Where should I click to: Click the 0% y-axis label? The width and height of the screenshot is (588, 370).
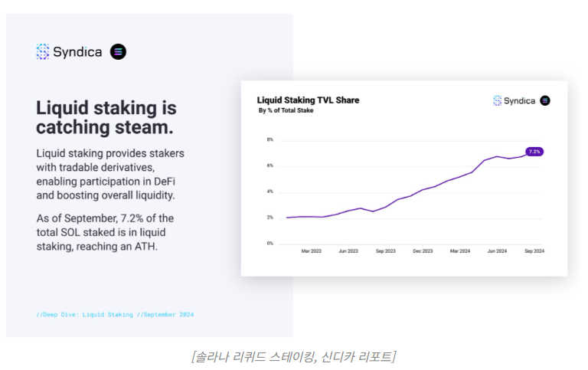pyautogui.click(x=269, y=244)
